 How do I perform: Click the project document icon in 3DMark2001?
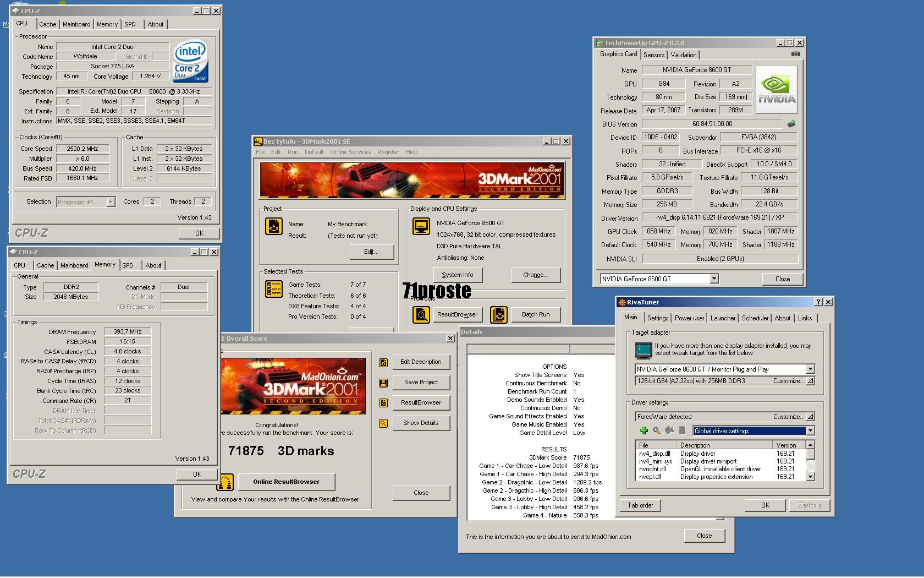pyautogui.click(x=274, y=226)
